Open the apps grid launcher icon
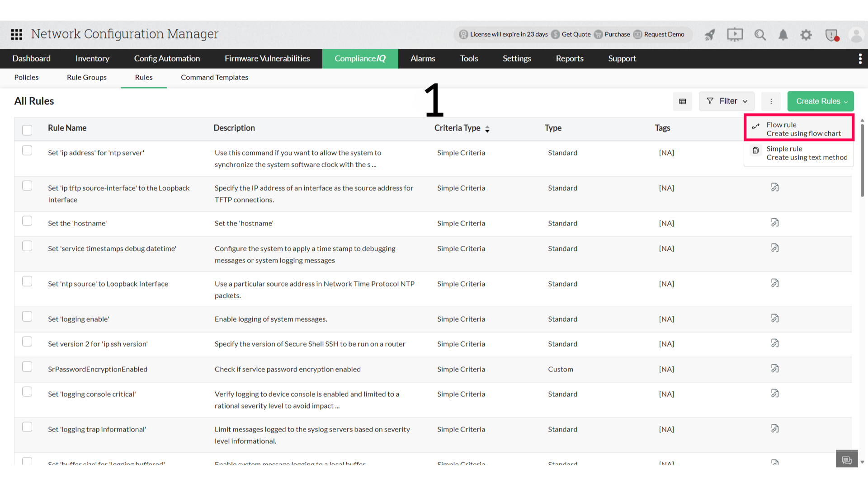 coord(17,34)
